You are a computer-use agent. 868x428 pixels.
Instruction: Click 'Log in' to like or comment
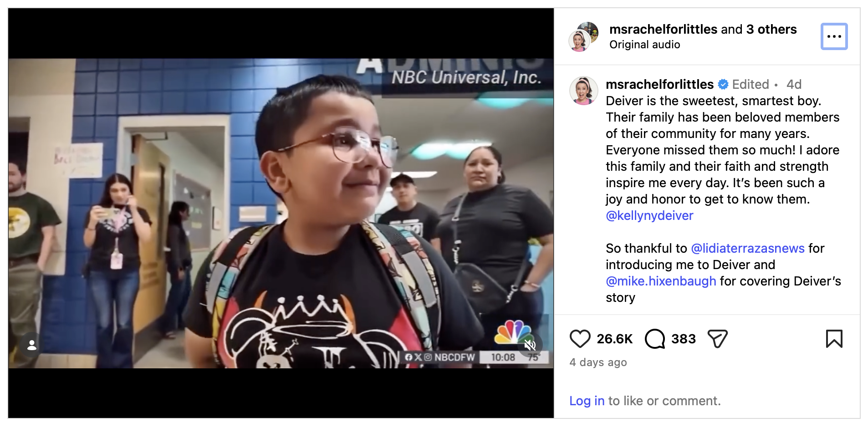coord(587,401)
